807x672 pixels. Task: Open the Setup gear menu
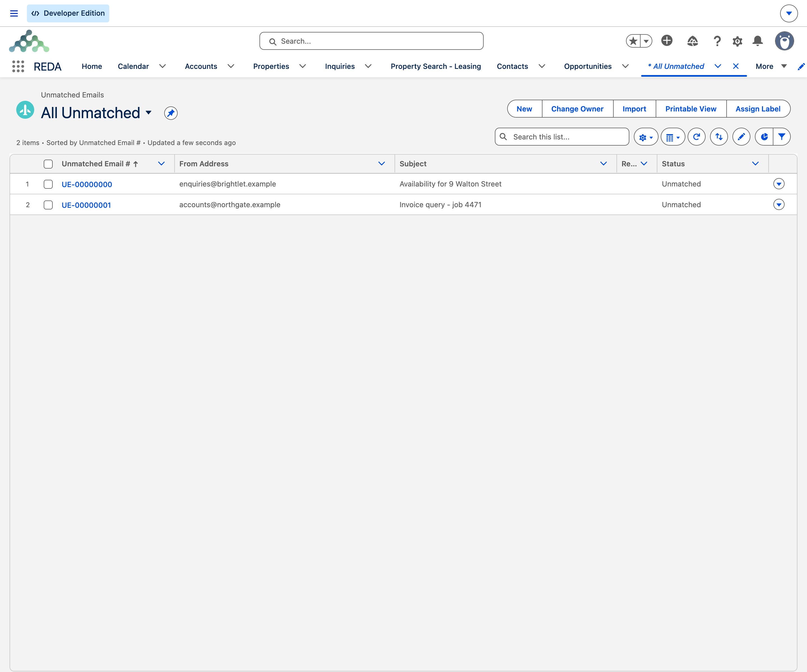coord(737,41)
